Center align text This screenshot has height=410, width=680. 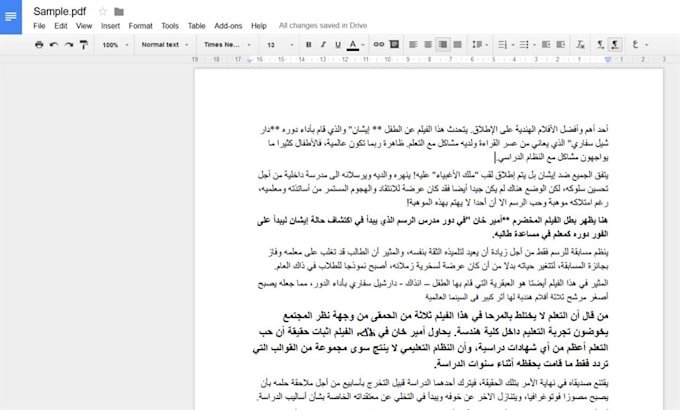pos(428,45)
